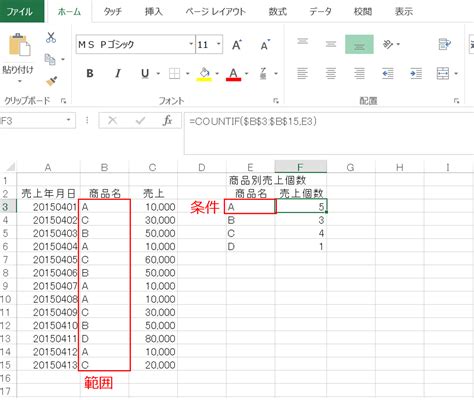474x400 pixels.
Task: Open borders dropdown arrow
Action: tap(187, 74)
